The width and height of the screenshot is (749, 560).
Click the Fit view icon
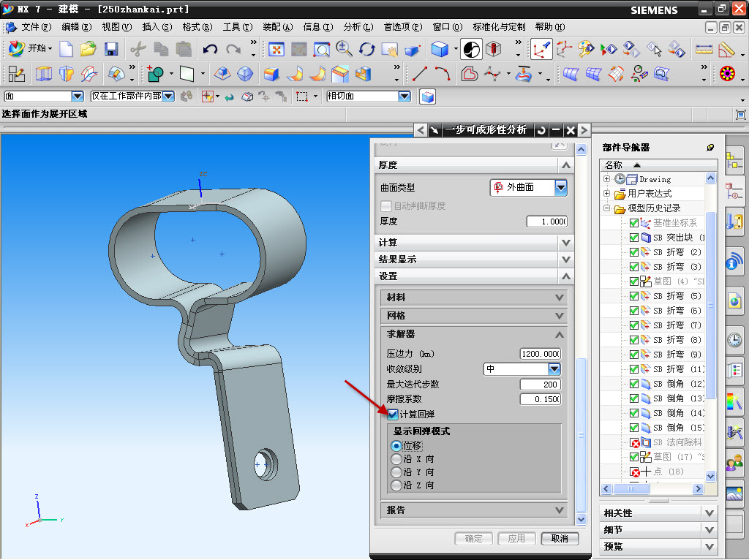pos(276,49)
